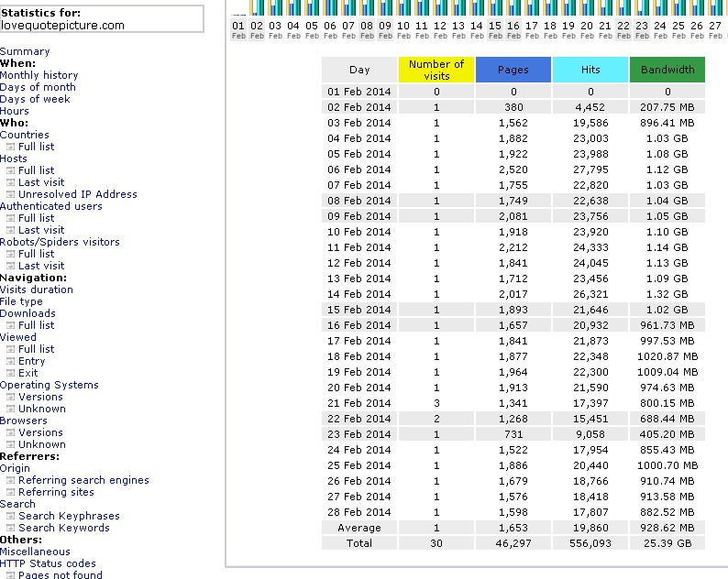Open Operating Systems section
The height and width of the screenshot is (579, 728).
coord(50,385)
